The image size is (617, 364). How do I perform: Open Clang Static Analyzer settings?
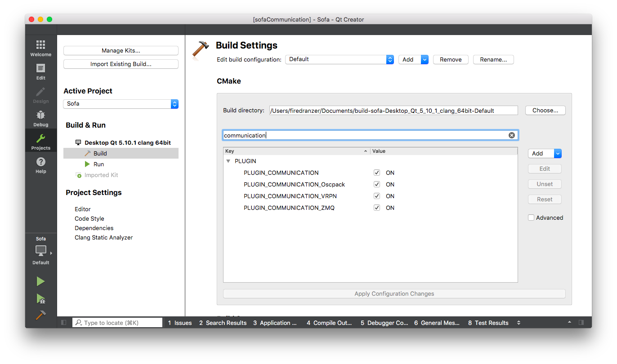tap(104, 237)
